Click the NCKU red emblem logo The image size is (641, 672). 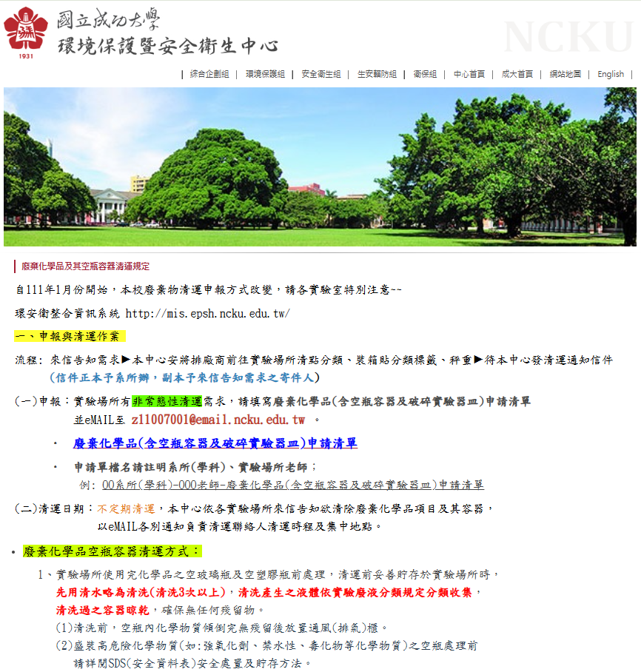[26, 33]
